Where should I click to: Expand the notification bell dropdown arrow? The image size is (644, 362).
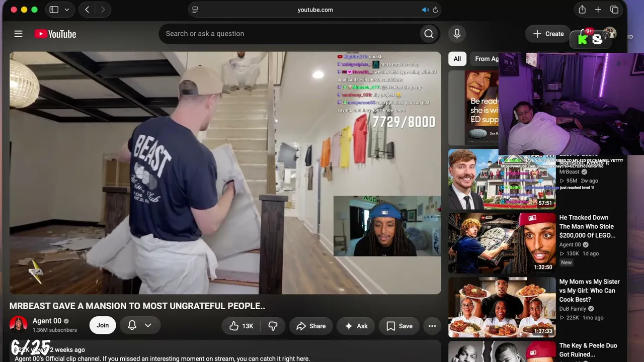point(148,325)
